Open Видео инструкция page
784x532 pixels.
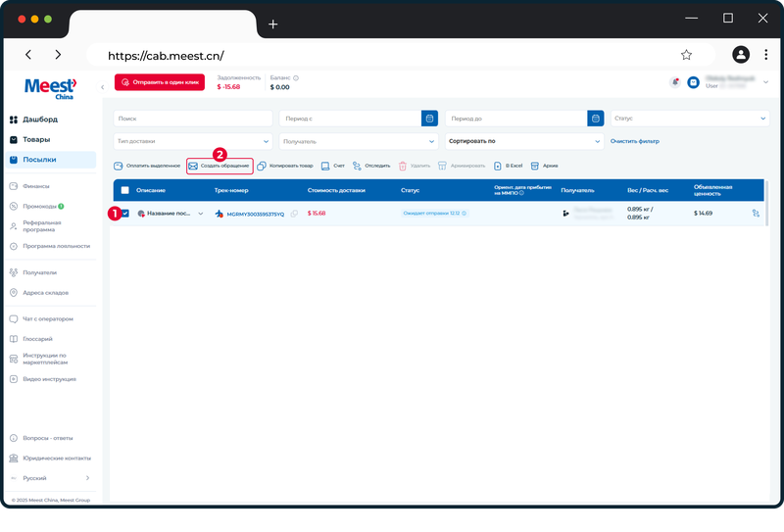[x=43, y=379]
